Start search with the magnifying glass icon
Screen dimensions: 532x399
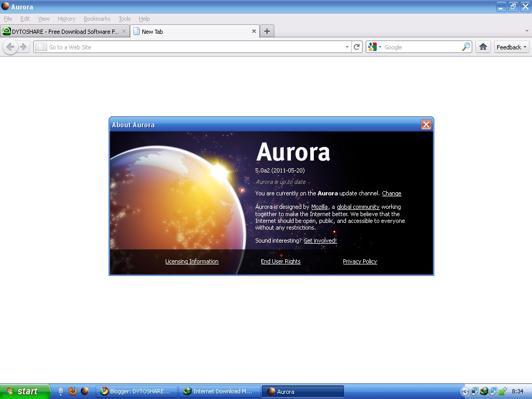(466, 47)
